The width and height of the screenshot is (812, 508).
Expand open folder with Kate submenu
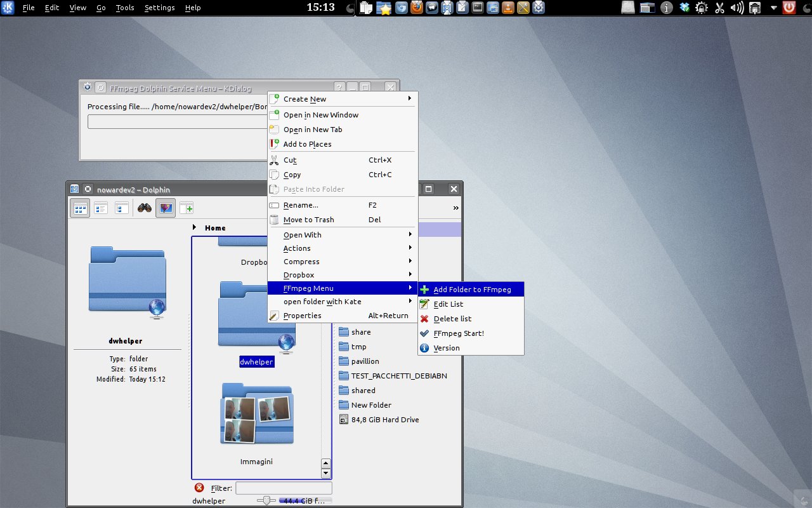(343, 302)
